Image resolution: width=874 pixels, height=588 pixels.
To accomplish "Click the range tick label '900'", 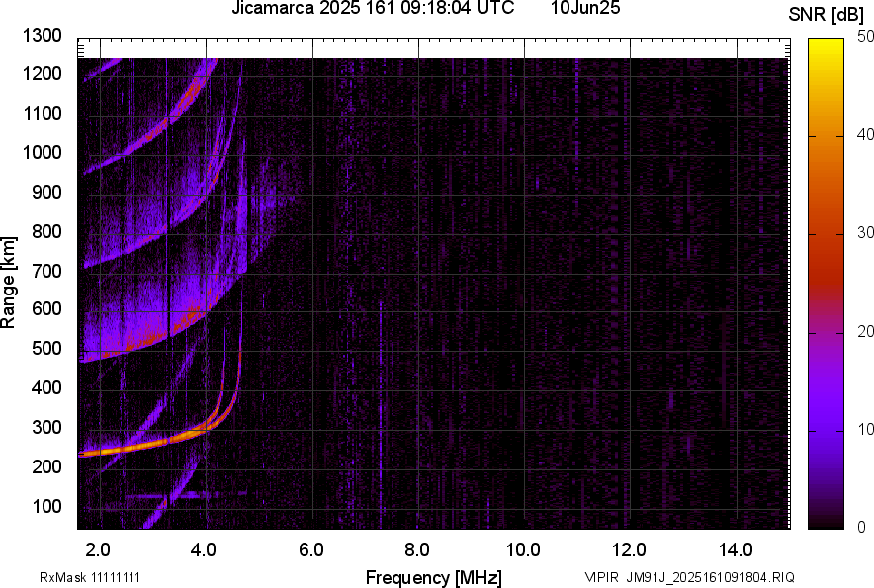I will pyautogui.click(x=46, y=192).
